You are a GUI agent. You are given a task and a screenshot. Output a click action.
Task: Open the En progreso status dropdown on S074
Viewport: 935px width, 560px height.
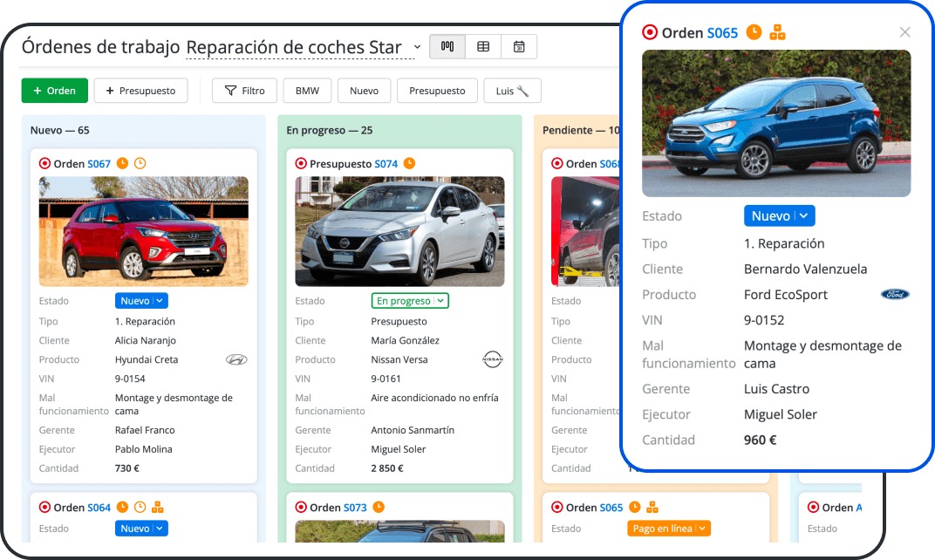[410, 301]
